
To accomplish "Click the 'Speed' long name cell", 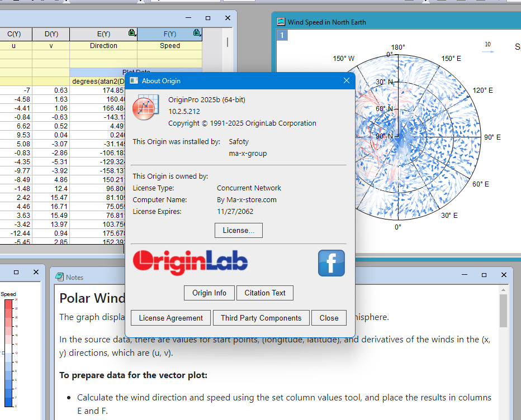I will point(170,46).
